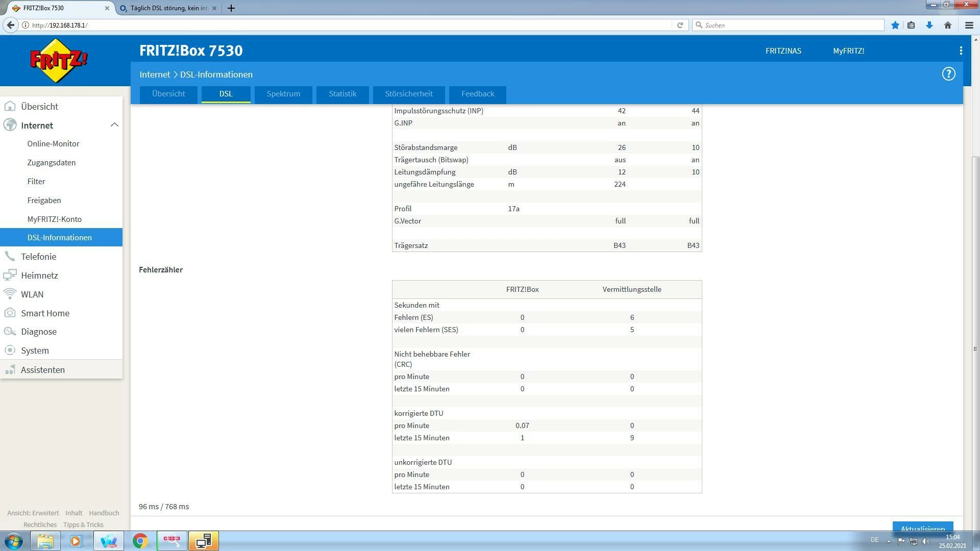Click the browser reload icon in address bar
Viewport: 980px width, 551px height.
tap(679, 25)
